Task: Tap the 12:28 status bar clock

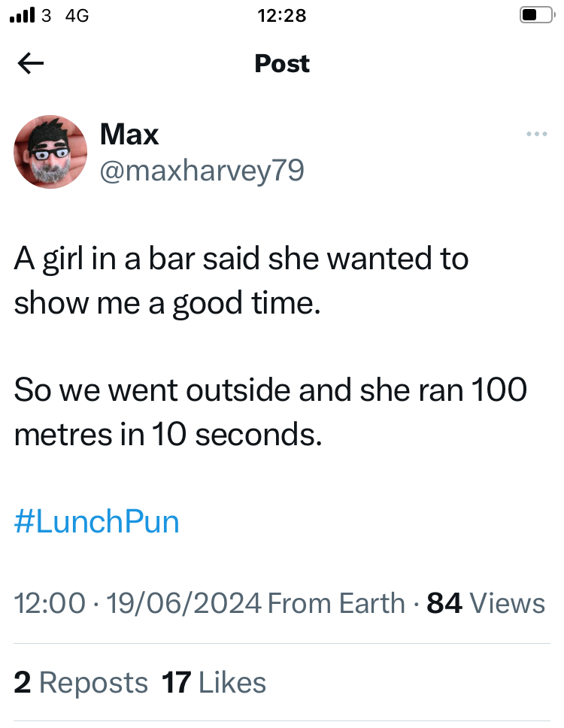Action: pos(282,15)
